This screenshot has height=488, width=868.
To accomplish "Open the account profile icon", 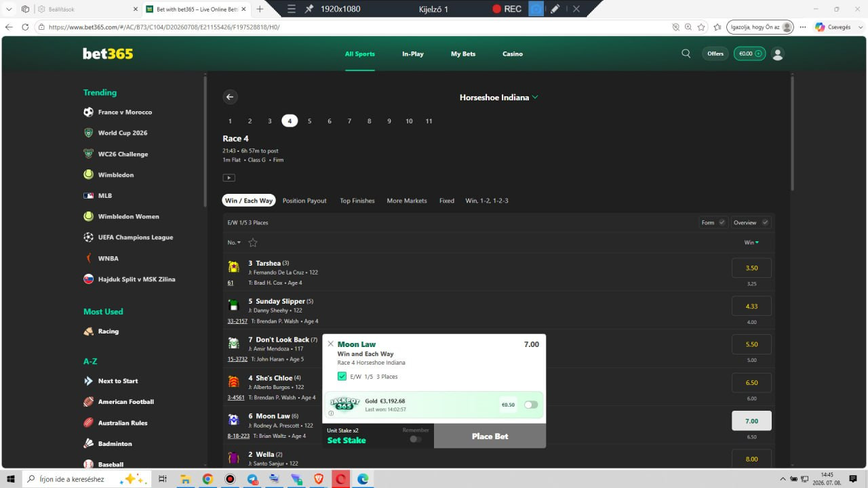I will pyautogui.click(x=778, y=54).
